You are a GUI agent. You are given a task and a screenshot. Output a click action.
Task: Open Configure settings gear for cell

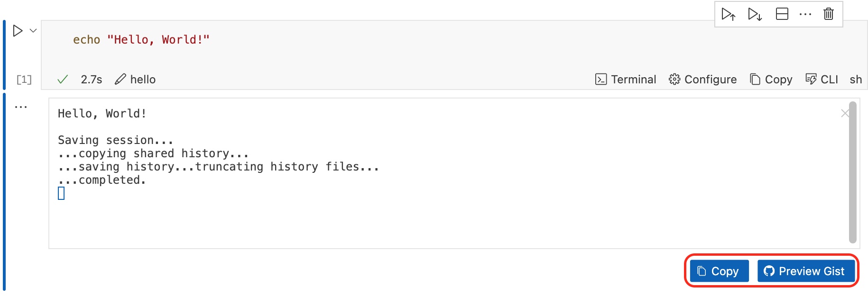(702, 79)
